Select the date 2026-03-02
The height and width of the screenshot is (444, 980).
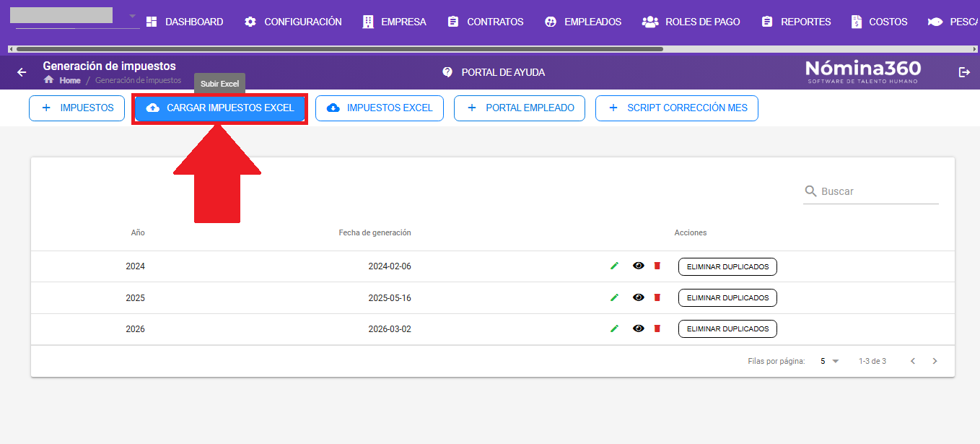[390, 328]
